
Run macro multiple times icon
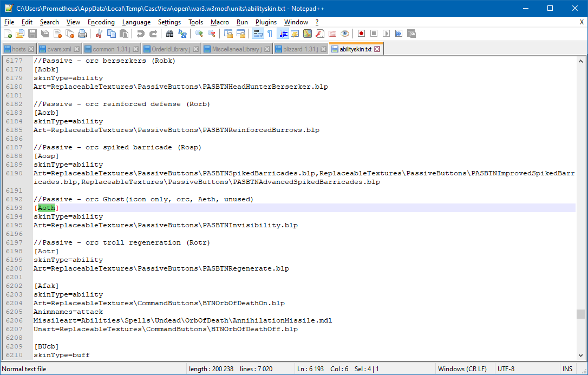click(x=398, y=34)
